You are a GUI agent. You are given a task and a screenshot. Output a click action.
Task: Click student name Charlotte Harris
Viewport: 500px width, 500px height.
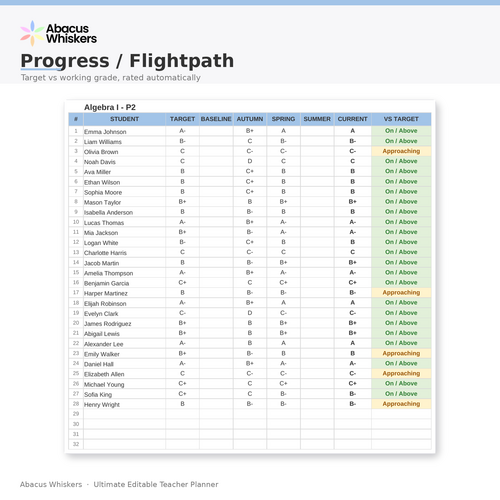[105, 253]
